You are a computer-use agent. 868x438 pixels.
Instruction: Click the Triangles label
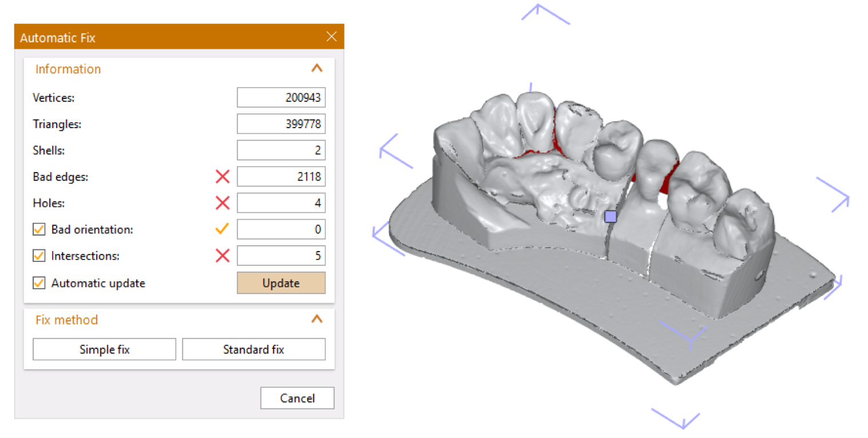(57, 124)
